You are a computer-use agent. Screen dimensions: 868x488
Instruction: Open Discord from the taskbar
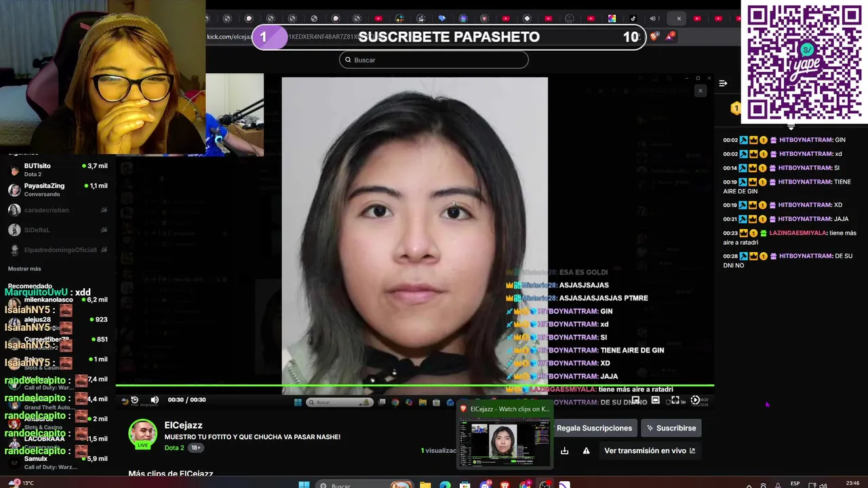point(485,485)
